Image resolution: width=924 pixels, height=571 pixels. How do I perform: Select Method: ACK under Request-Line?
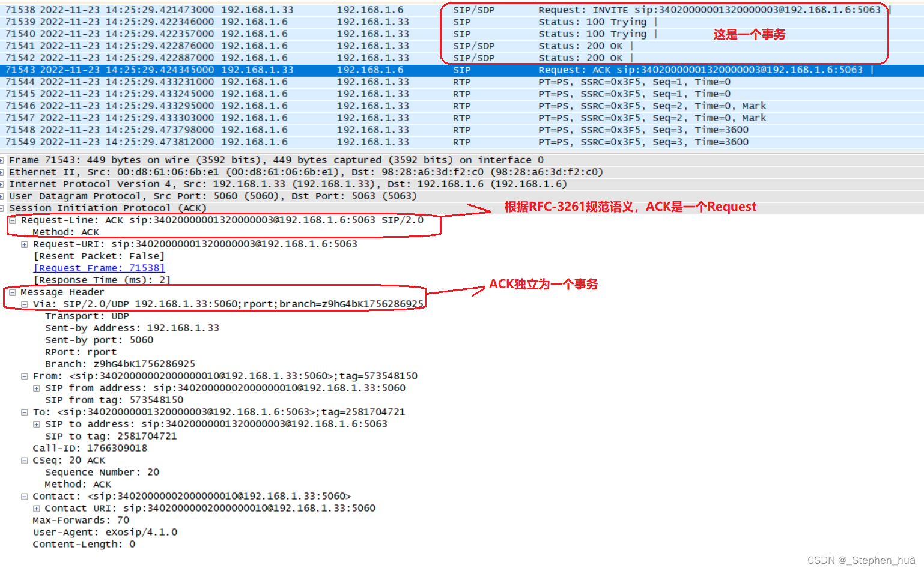(x=66, y=232)
